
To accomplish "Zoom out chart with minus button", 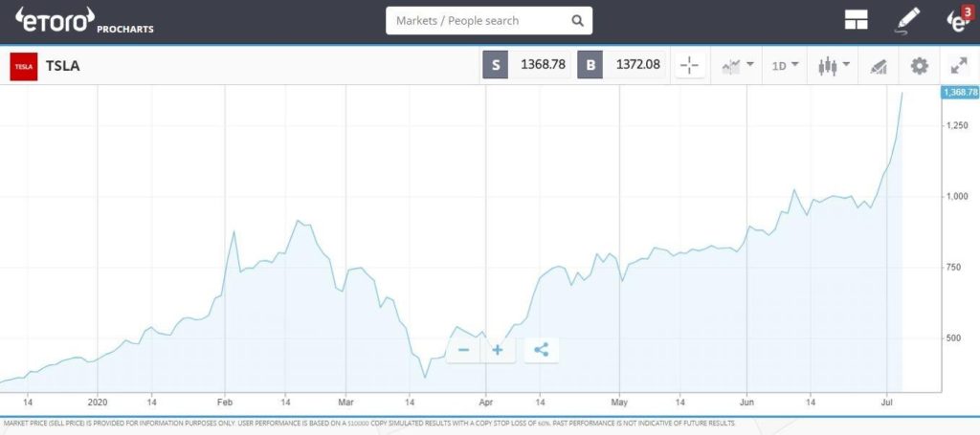I will [x=463, y=350].
